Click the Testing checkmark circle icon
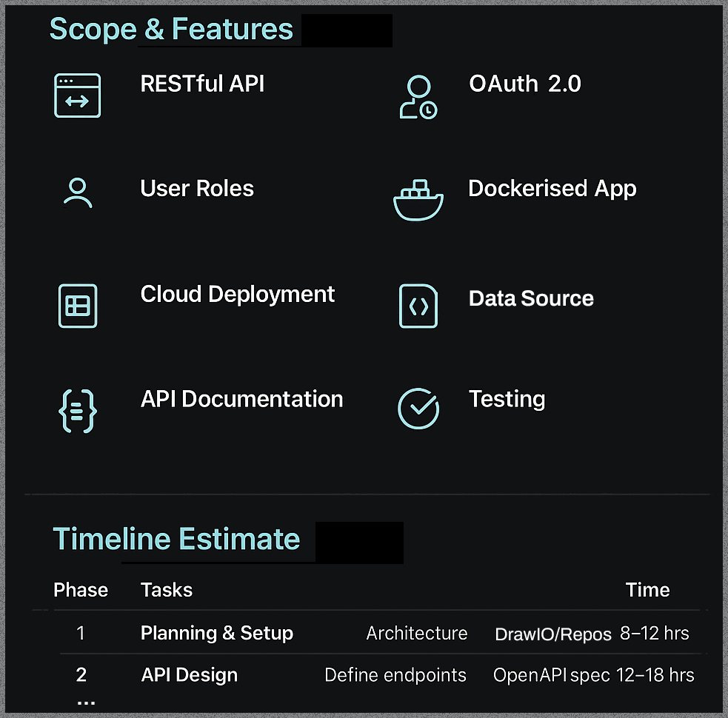Image resolution: width=728 pixels, height=718 pixels. click(418, 409)
